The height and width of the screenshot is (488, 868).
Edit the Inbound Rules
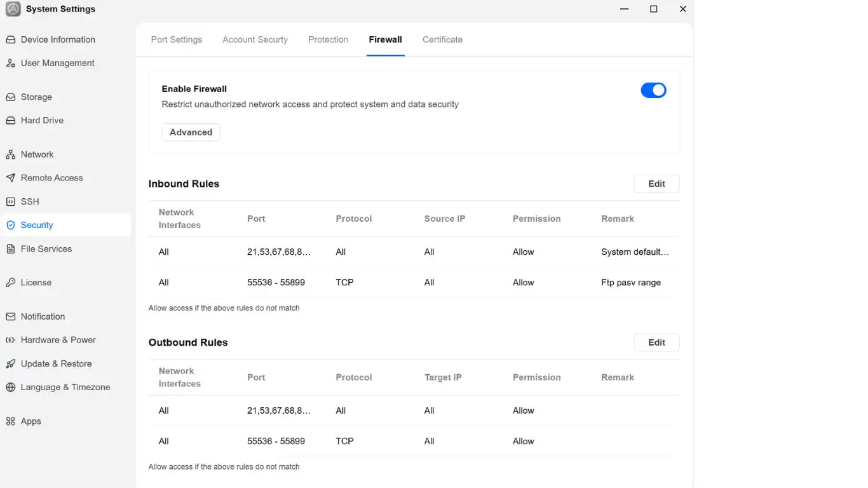656,184
